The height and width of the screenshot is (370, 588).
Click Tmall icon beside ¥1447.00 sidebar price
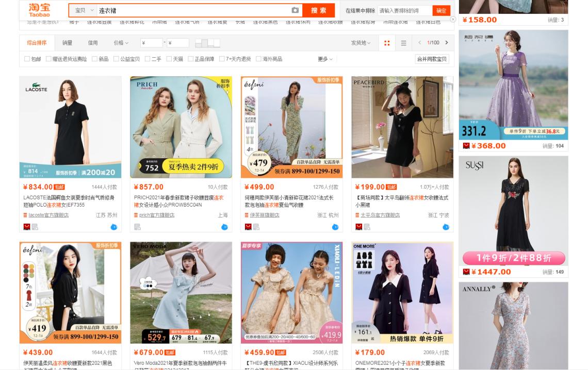466,272
